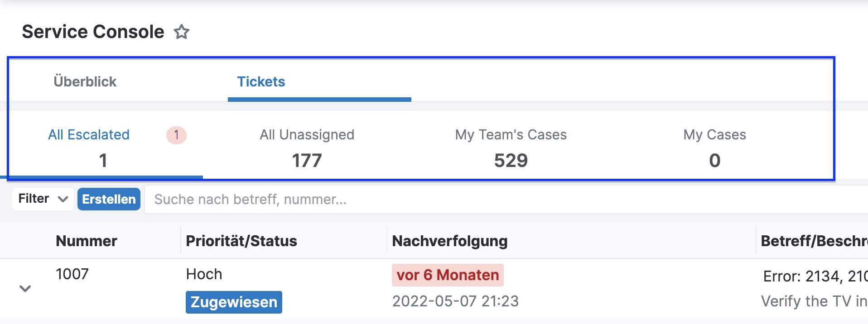Click the Zugewiesen status badge
868x324 pixels.
[234, 302]
